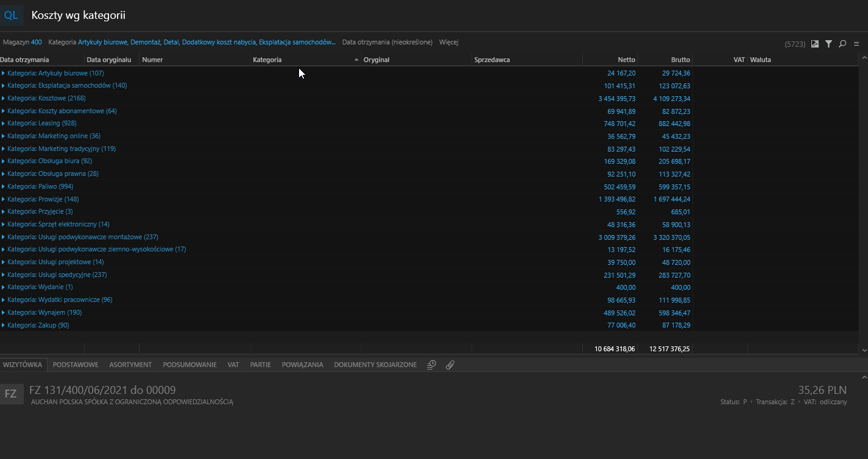Image resolution: width=868 pixels, height=459 pixels.
Task: Open the DOKUMENTY SKOJARZONE tab
Action: point(375,365)
